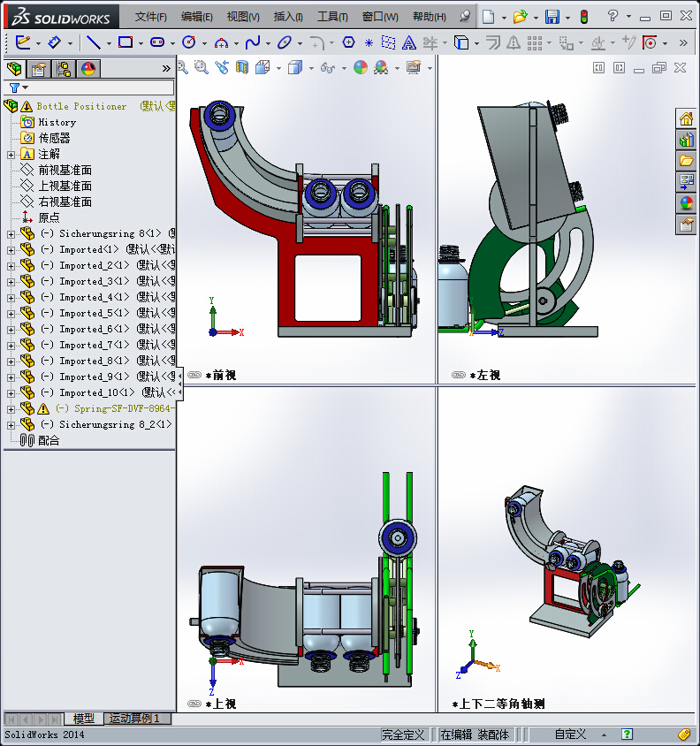The height and width of the screenshot is (746, 700).
Task: Click the link views icon beside 左视
Action: click(x=458, y=375)
